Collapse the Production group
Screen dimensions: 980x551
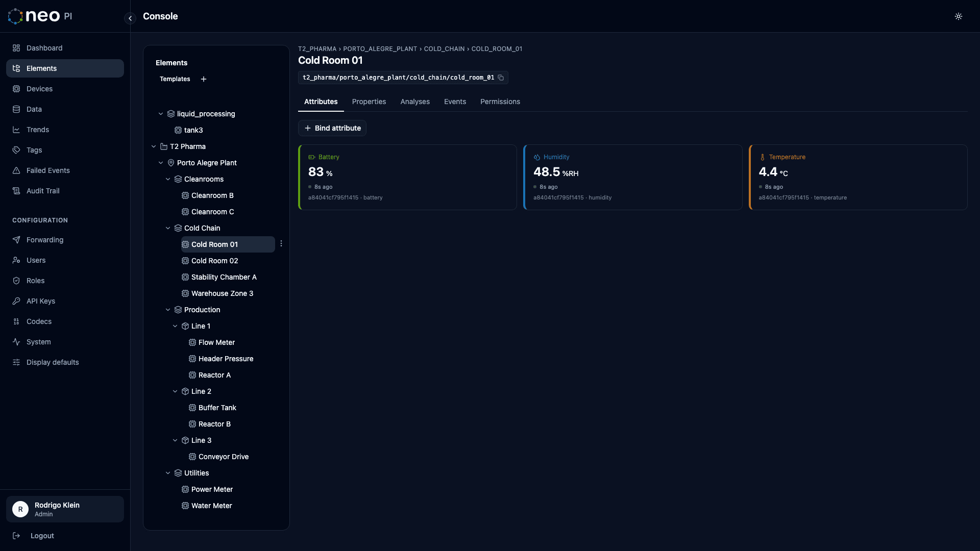[x=168, y=310]
